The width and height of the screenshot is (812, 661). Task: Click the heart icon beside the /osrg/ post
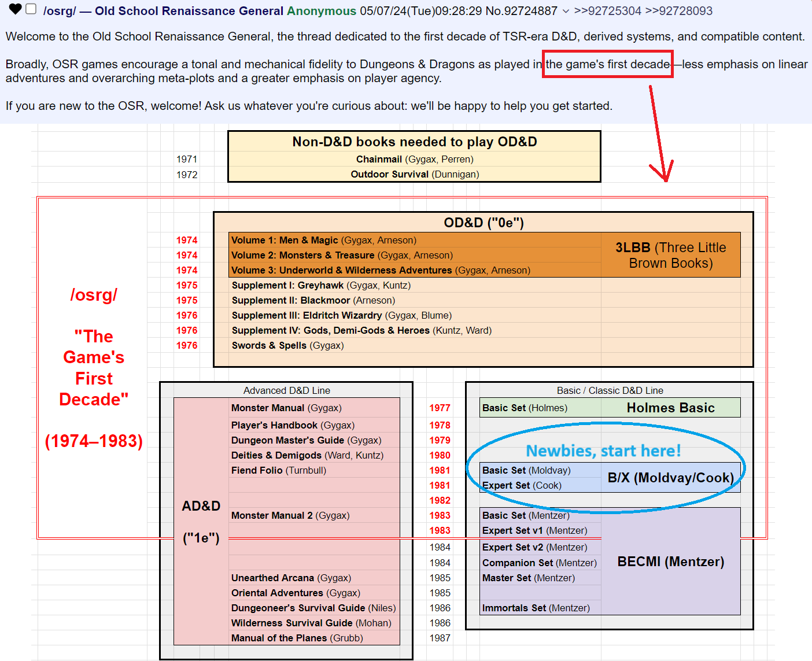pyautogui.click(x=16, y=9)
